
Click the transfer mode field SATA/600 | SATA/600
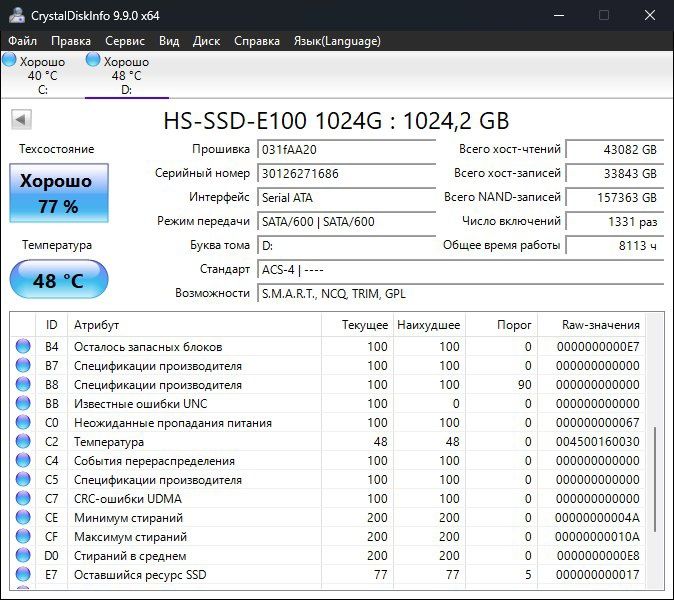click(346, 222)
